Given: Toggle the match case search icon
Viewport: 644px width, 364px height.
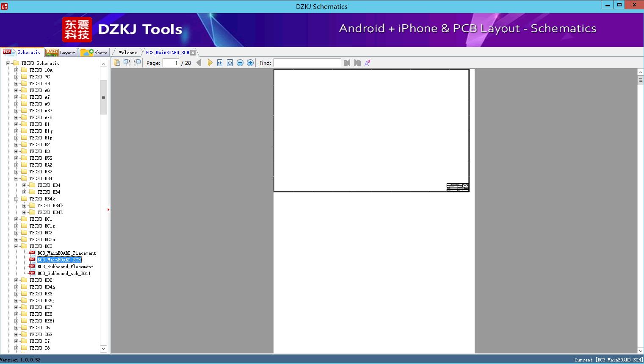Looking at the screenshot, I should pyautogui.click(x=368, y=63).
